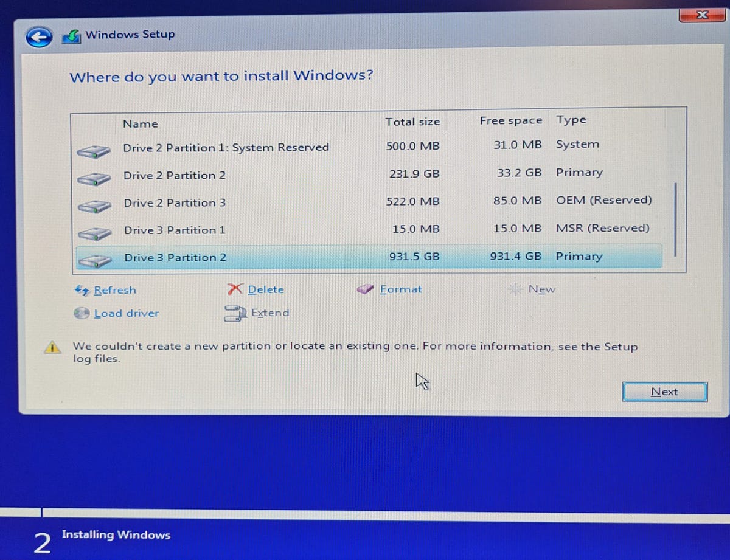
Task: Click the partition list vertical scrollbar
Action: pyautogui.click(x=675, y=219)
